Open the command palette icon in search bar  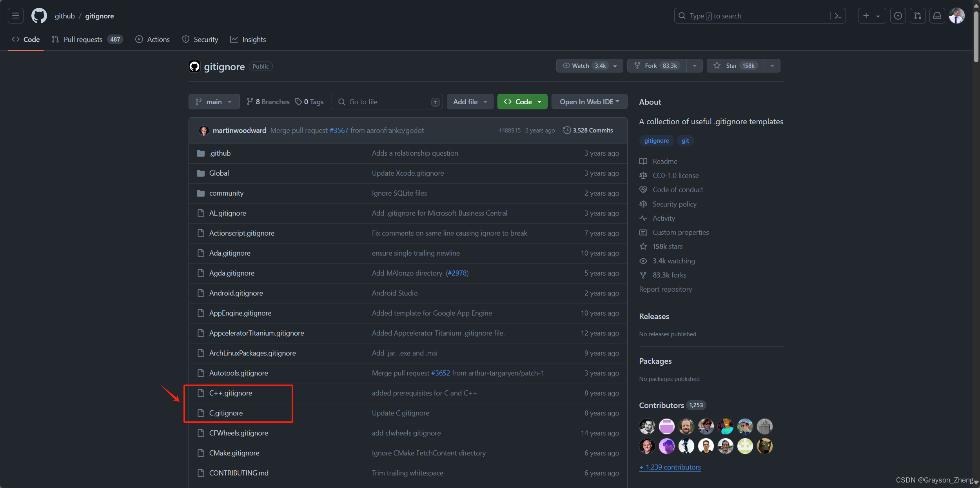click(838, 16)
